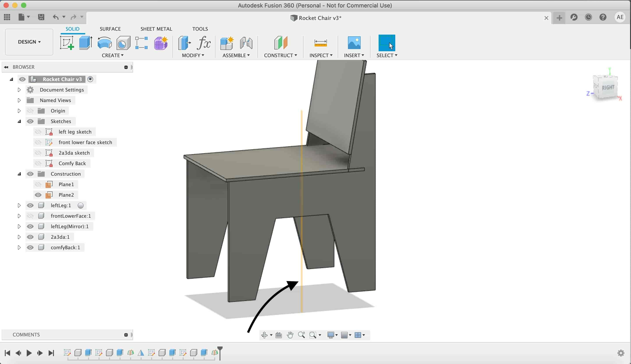
Task: Toggle visibility of left leg sketch
Action: pyautogui.click(x=38, y=132)
